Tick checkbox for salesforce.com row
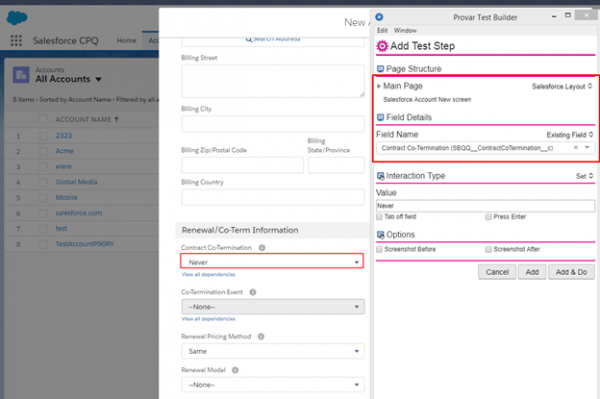The height and width of the screenshot is (399, 600). (43, 213)
